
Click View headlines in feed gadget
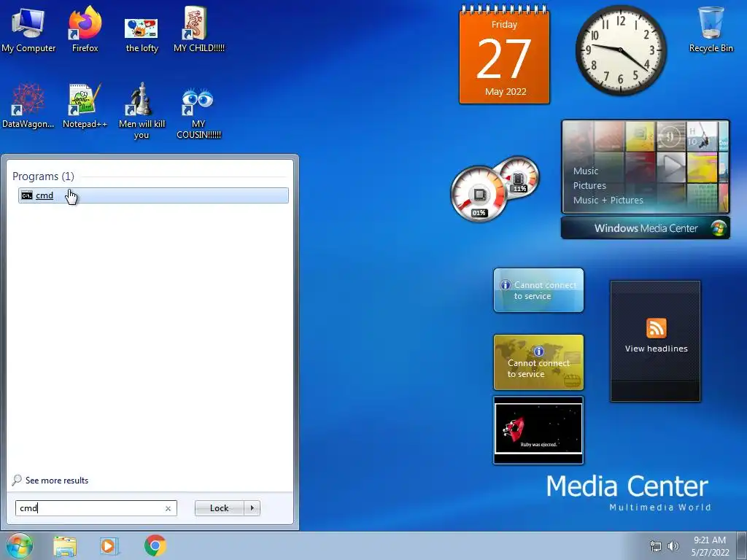(656, 349)
